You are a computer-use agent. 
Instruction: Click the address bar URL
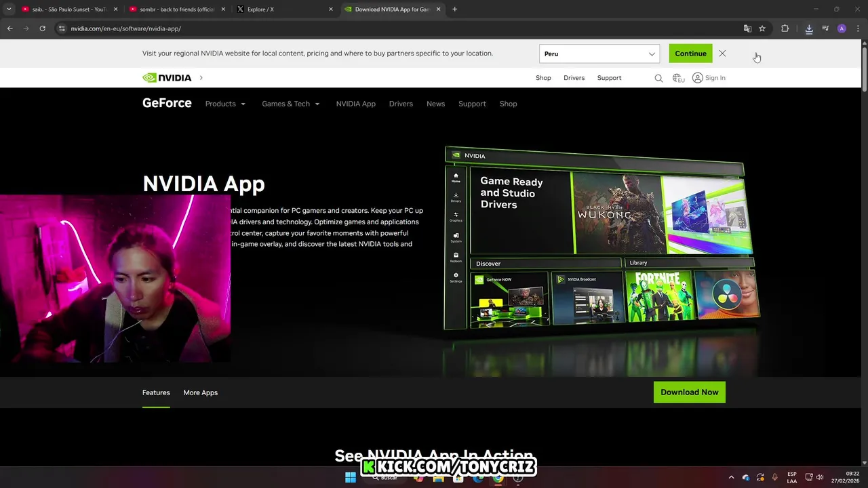click(x=125, y=28)
